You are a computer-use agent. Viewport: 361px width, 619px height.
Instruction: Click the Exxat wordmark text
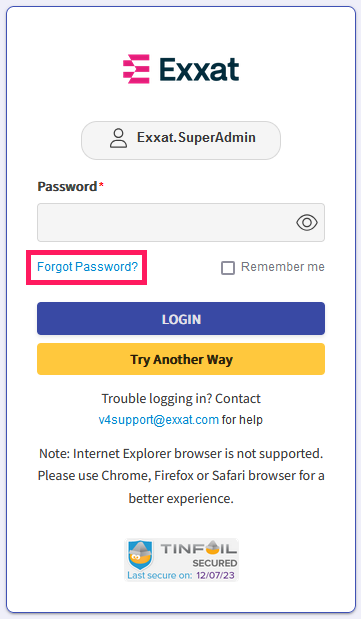pos(199,69)
